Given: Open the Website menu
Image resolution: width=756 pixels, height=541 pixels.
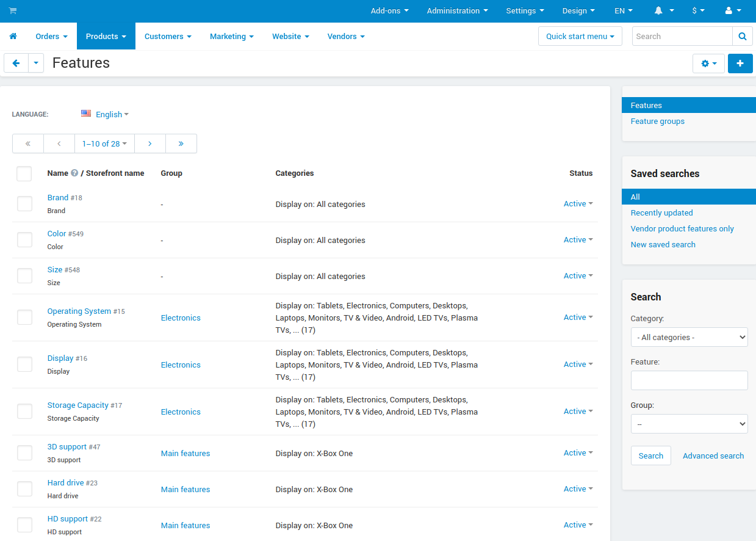Looking at the screenshot, I should (290, 37).
